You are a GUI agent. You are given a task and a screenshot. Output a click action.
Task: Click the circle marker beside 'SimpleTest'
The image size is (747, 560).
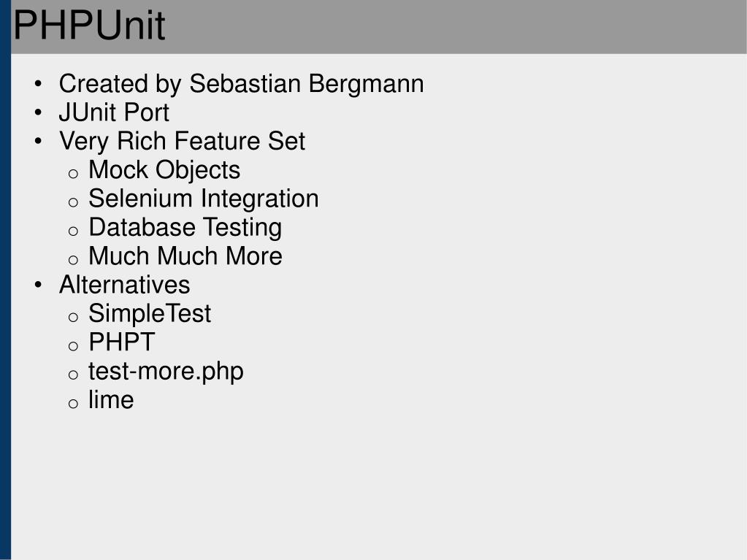click(73, 318)
